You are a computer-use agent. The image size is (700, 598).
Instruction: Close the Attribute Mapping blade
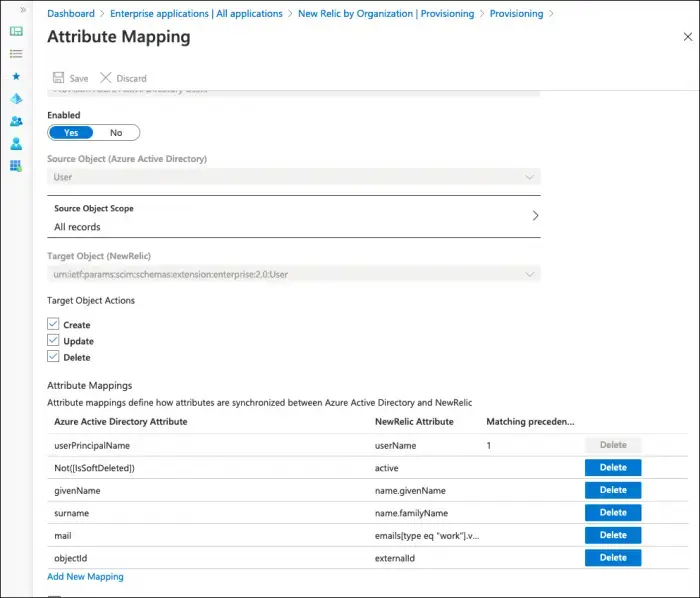(x=687, y=37)
